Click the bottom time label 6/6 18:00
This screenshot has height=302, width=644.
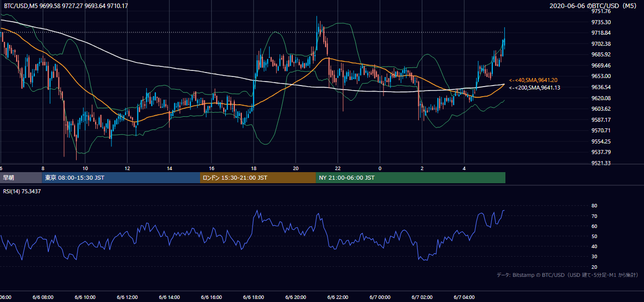click(254, 297)
